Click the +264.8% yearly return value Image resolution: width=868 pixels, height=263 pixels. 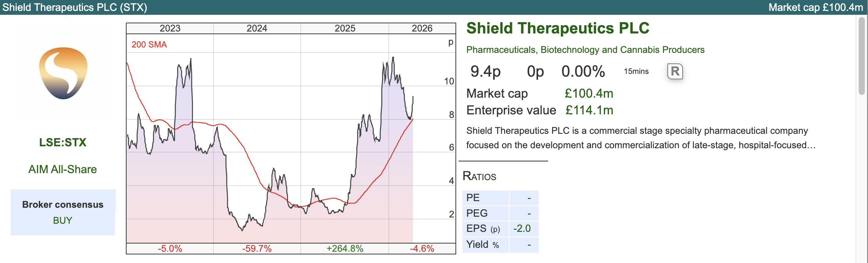tap(345, 249)
